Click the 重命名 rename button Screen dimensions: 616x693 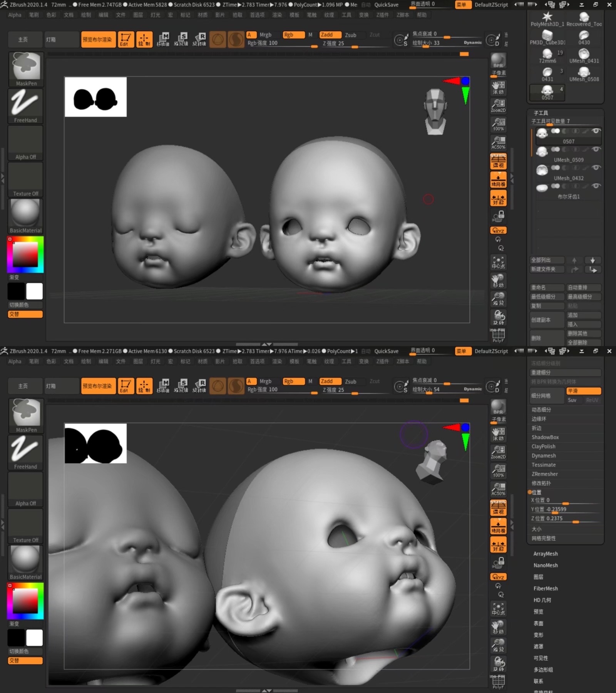pos(547,288)
